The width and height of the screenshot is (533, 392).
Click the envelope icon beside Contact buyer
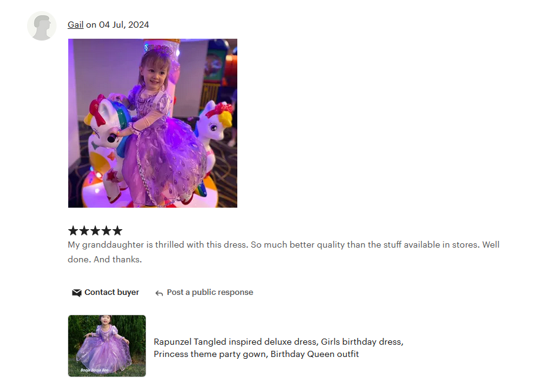click(76, 292)
